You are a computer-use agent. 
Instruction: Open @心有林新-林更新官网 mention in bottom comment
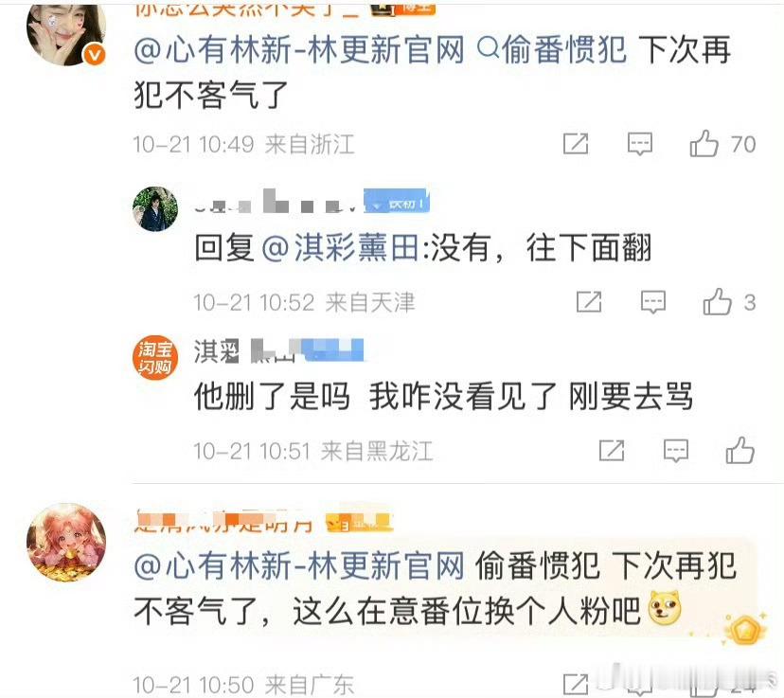tap(299, 566)
